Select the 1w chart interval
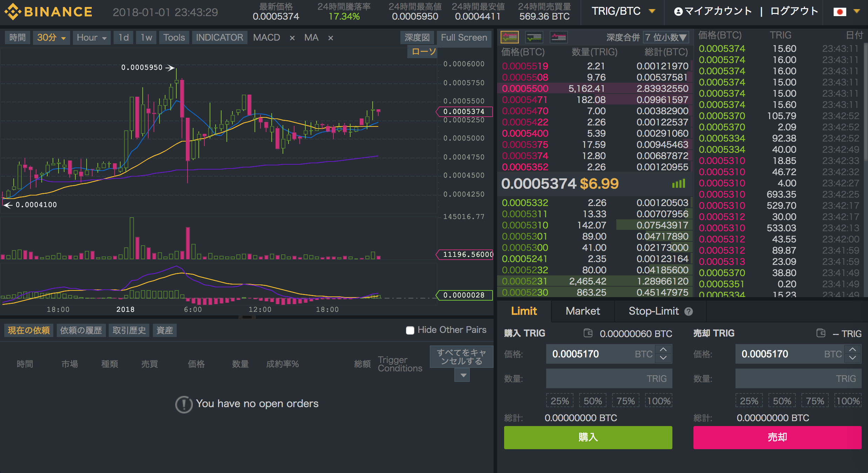The image size is (868, 473). (x=146, y=37)
